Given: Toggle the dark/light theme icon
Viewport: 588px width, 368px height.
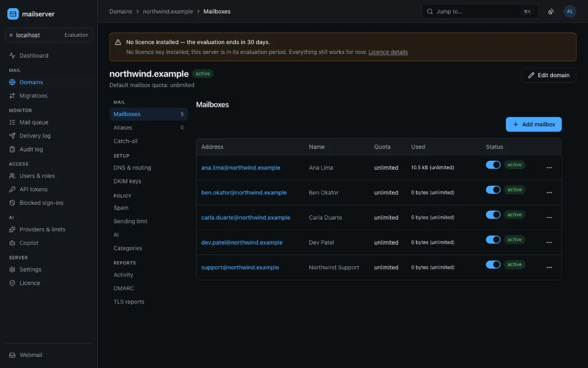Looking at the screenshot, I should 551,11.
